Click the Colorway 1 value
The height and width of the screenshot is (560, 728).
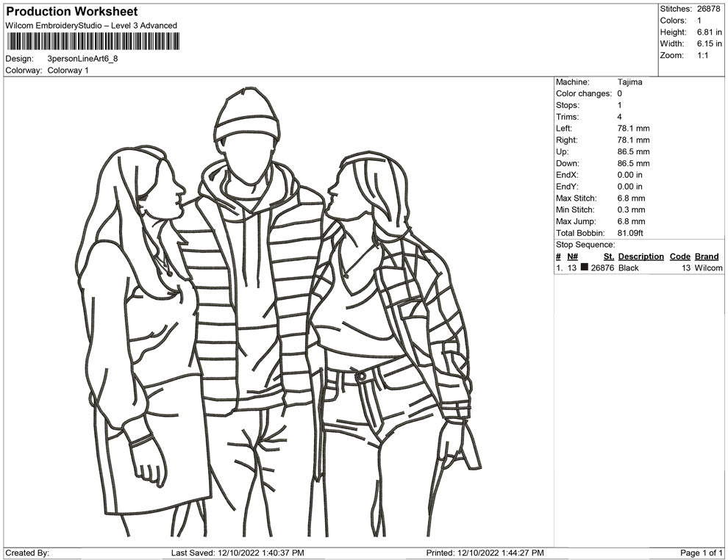click(x=68, y=71)
